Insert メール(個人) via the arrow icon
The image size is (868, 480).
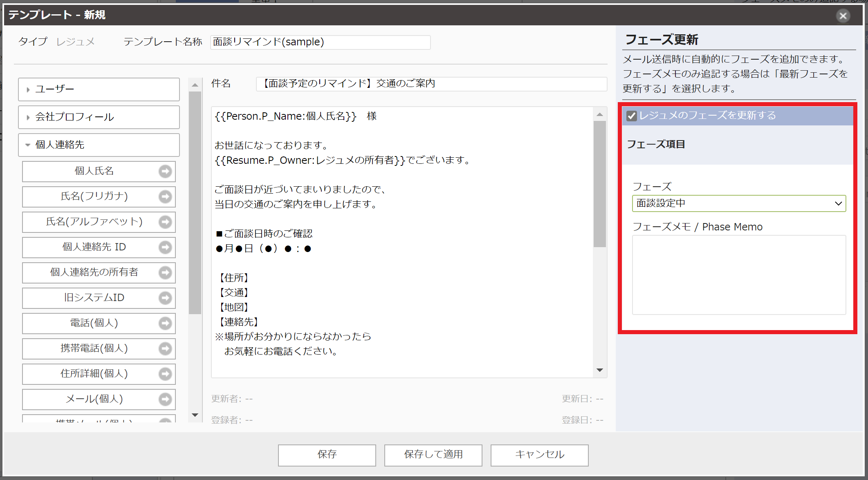click(165, 400)
